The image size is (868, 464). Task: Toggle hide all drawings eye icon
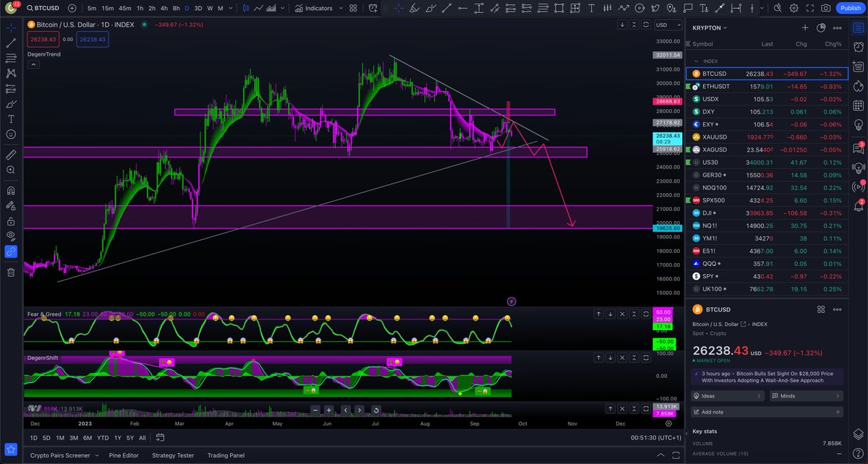(x=11, y=236)
